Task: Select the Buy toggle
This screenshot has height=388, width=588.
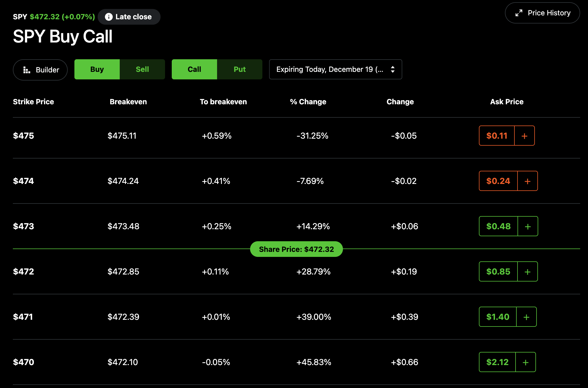Action: (x=97, y=69)
